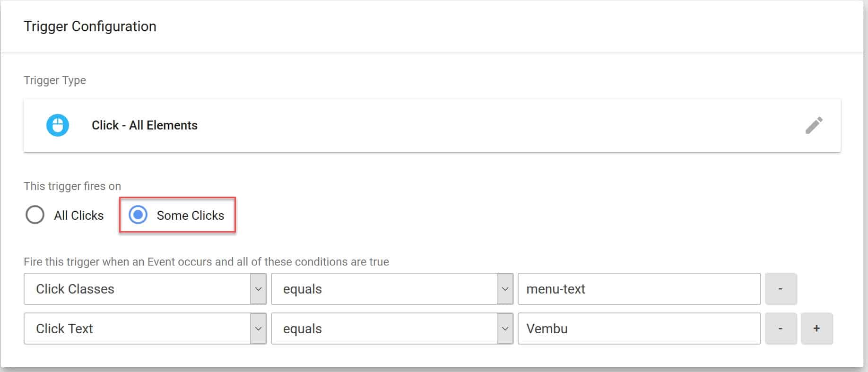Open the Click - All Elements trigger type card
Image resolution: width=868 pixels, height=372 pixels.
425,125
